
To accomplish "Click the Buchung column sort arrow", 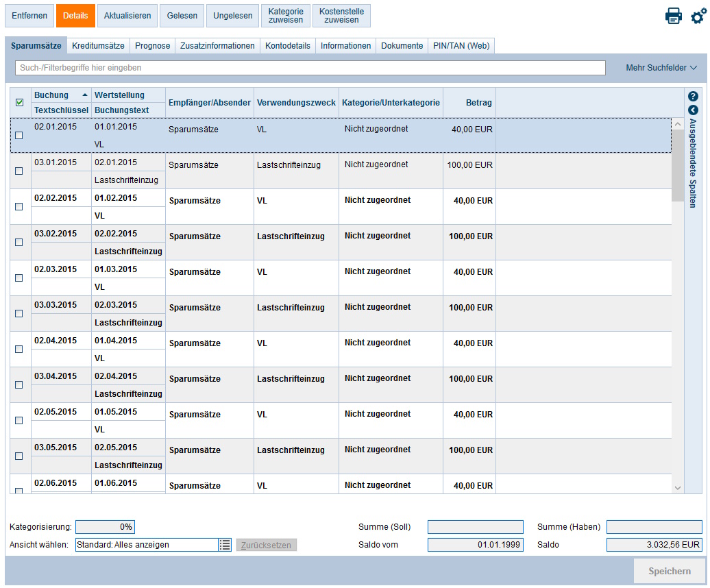I will [x=85, y=95].
